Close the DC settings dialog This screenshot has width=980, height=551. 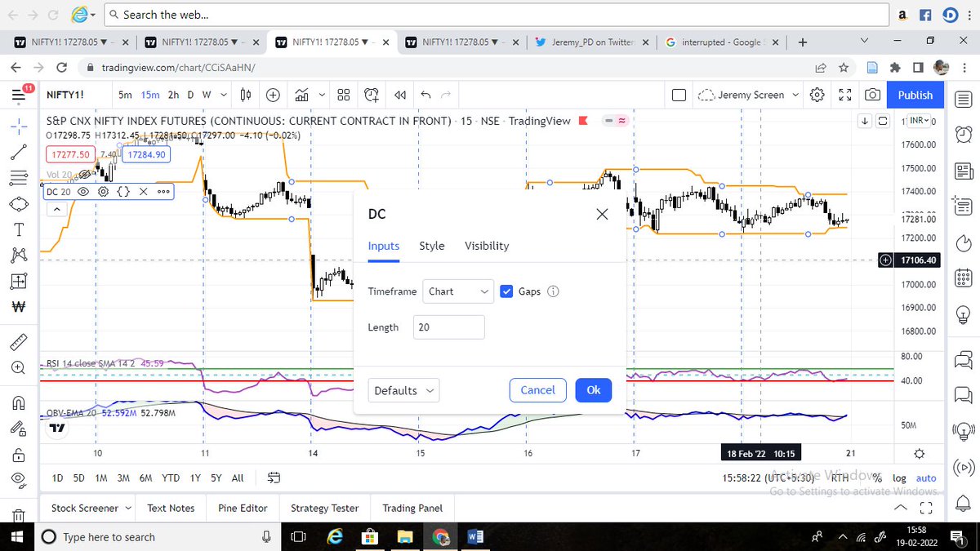pyautogui.click(x=603, y=215)
